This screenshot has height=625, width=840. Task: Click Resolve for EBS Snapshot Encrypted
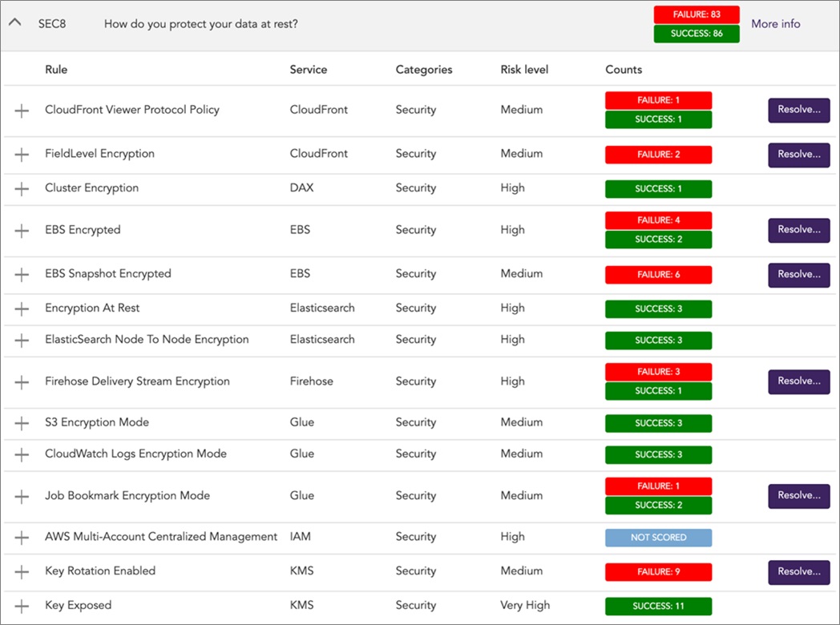pyautogui.click(x=799, y=275)
